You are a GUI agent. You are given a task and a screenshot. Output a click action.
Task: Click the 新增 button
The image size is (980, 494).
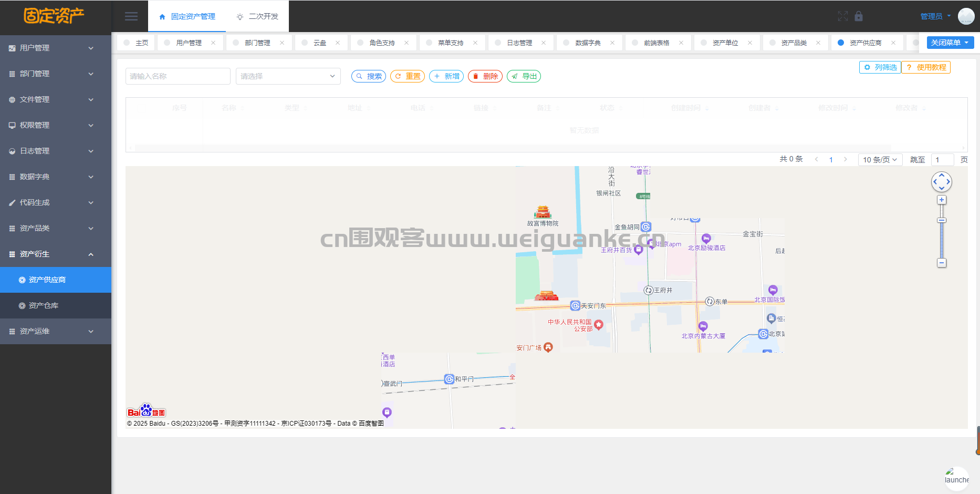446,76
